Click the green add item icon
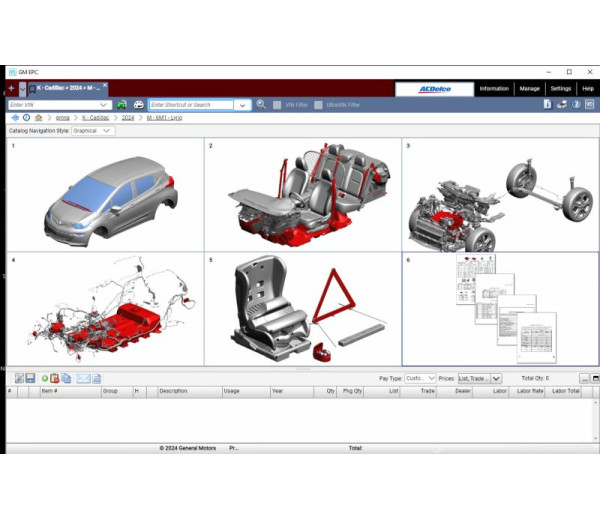 click(45, 378)
